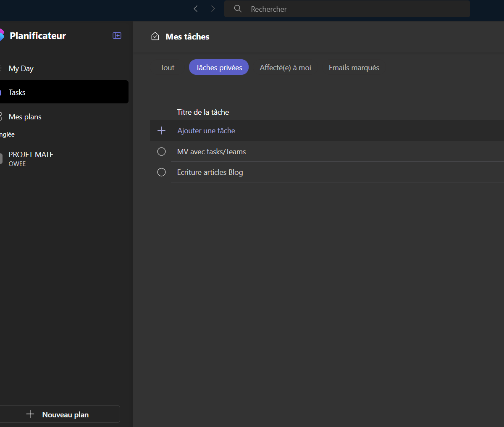This screenshot has height=427, width=504.
Task: Click the forward navigation arrow
Action: click(213, 9)
